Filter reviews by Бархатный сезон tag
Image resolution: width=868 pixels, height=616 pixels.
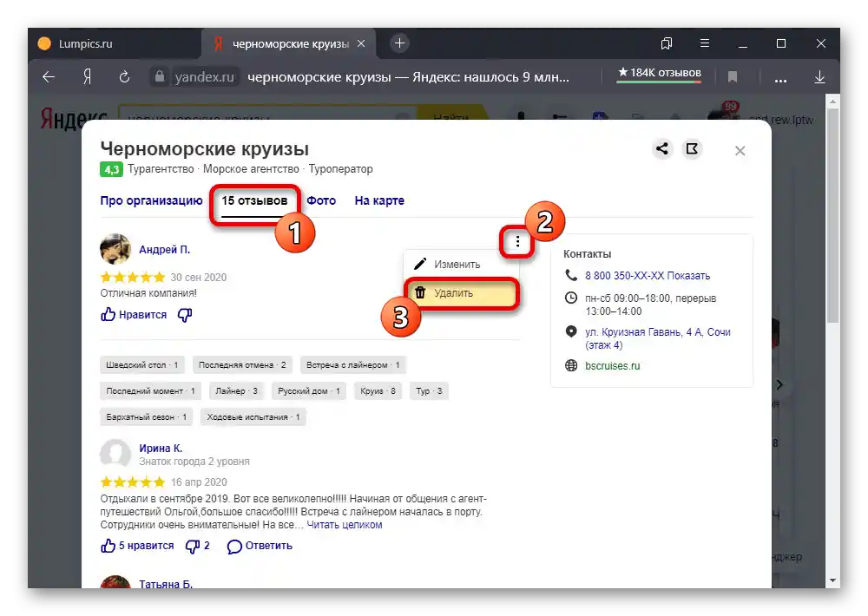coord(146,417)
